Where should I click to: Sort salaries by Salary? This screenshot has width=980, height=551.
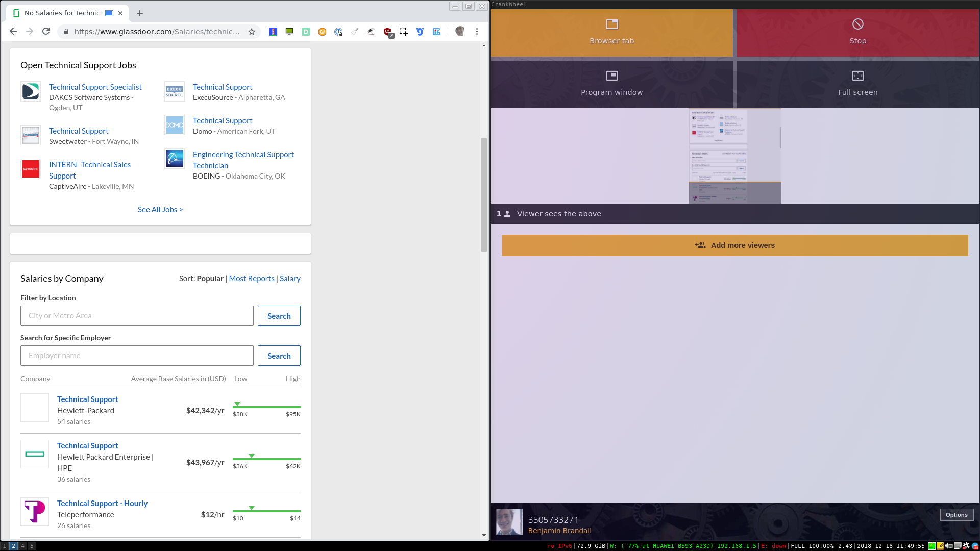click(290, 279)
